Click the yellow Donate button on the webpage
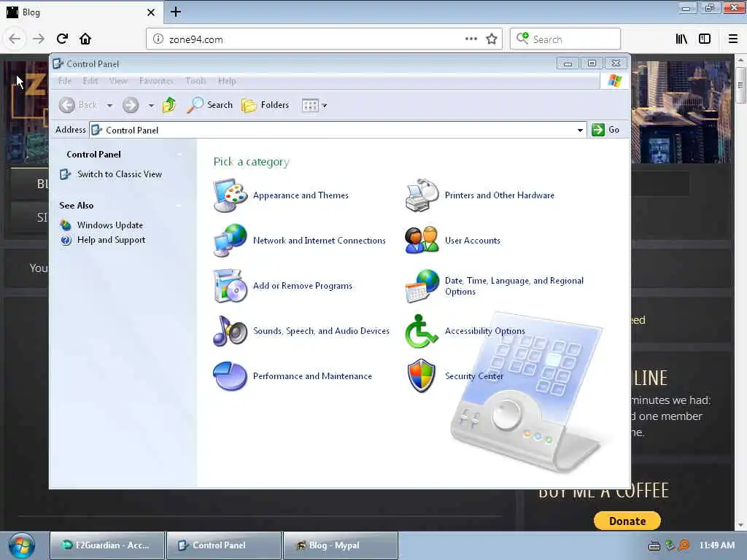The image size is (747, 560). pyautogui.click(x=627, y=521)
